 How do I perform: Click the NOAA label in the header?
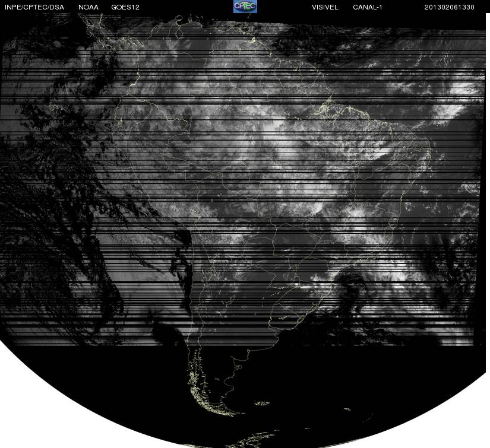tap(88, 7)
